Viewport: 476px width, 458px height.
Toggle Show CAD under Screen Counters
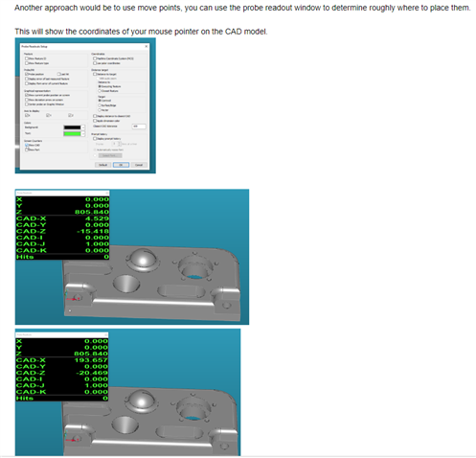coord(27,145)
